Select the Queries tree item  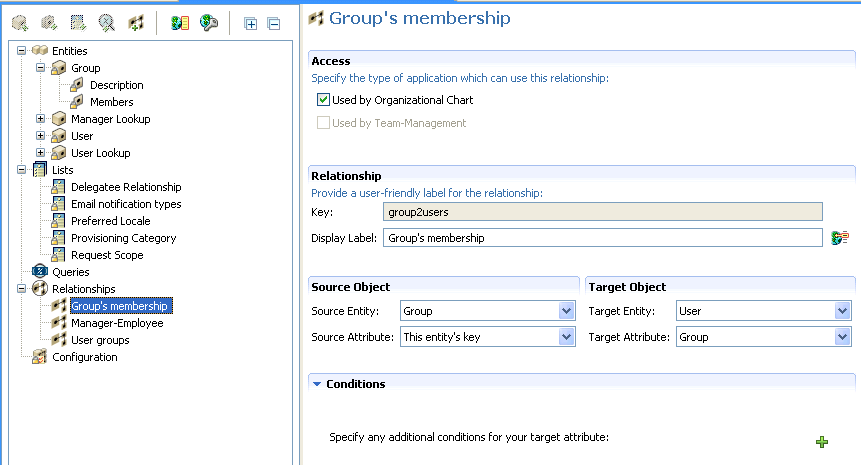[x=69, y=272]
